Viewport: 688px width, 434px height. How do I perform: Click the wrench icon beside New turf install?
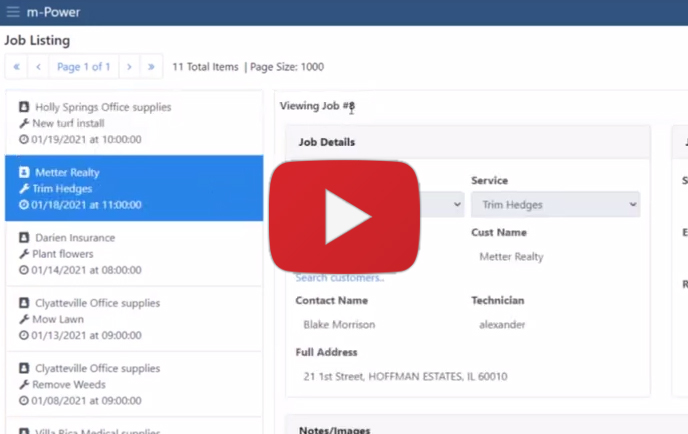click(x=24, y=123)
